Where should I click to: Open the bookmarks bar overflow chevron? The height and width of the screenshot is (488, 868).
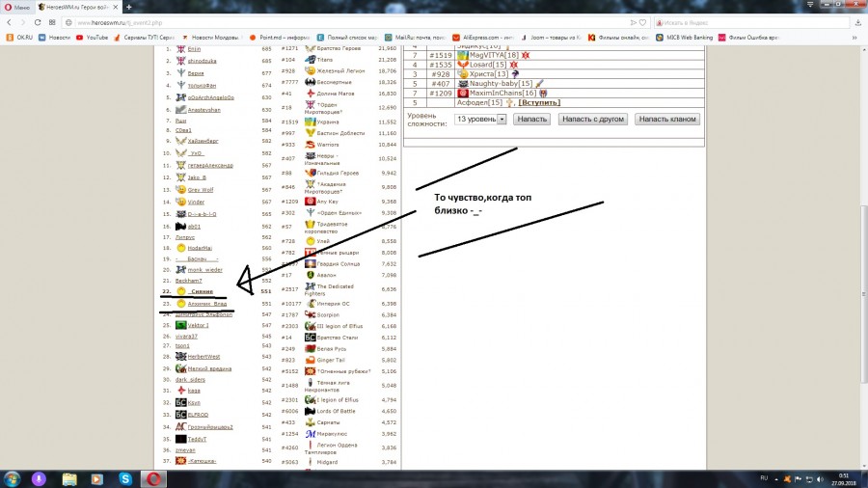point(854,38)
